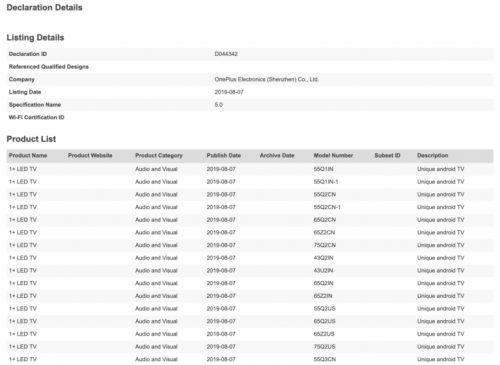The width and height of the screenshot is (500, 365).
Task: Click the Product List heading
Action: click(31, 139)
